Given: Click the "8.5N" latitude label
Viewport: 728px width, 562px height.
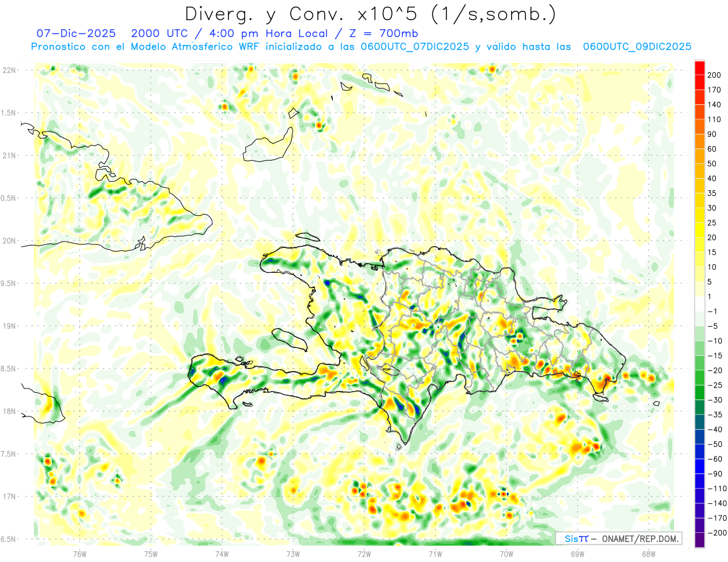Looking at the screenshot, I should (x=8, y=369).
